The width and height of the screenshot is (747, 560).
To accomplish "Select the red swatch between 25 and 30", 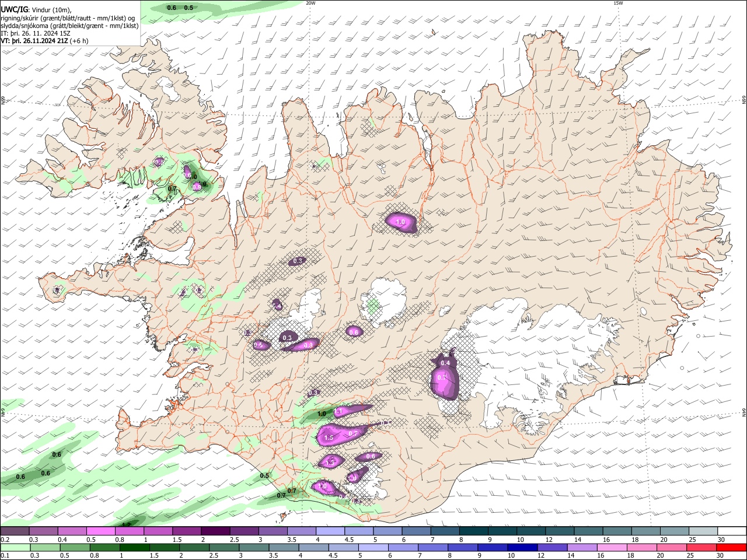I will (x=701, y=547).
